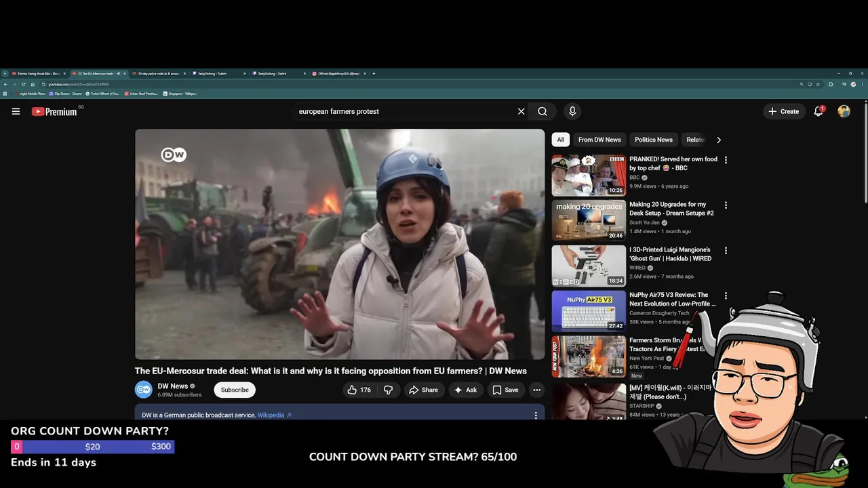
Task: Open Clip Queue - Closed bookmark
Action: (x=65, y=94)
